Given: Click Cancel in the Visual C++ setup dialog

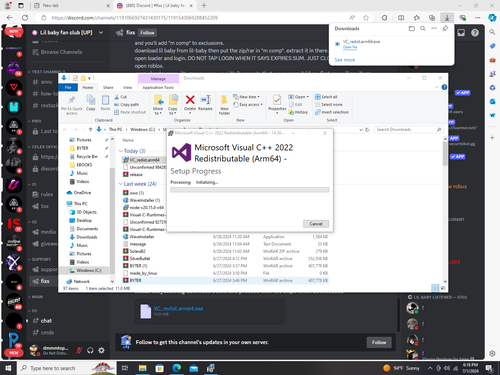Looking at the screenshot, I should coord(316,224).
